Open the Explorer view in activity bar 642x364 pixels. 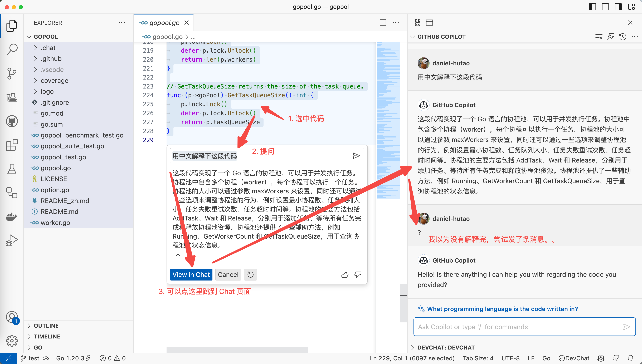[12, 26]
